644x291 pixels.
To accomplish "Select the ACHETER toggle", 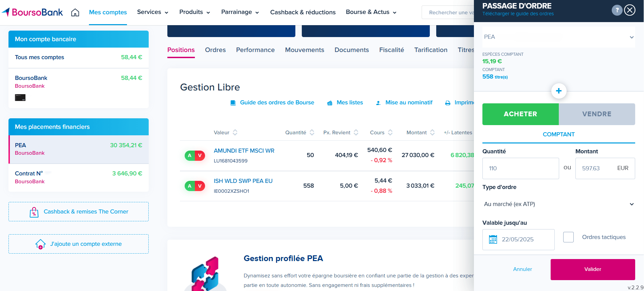I will pyautogui.click(x=520, y=114).
